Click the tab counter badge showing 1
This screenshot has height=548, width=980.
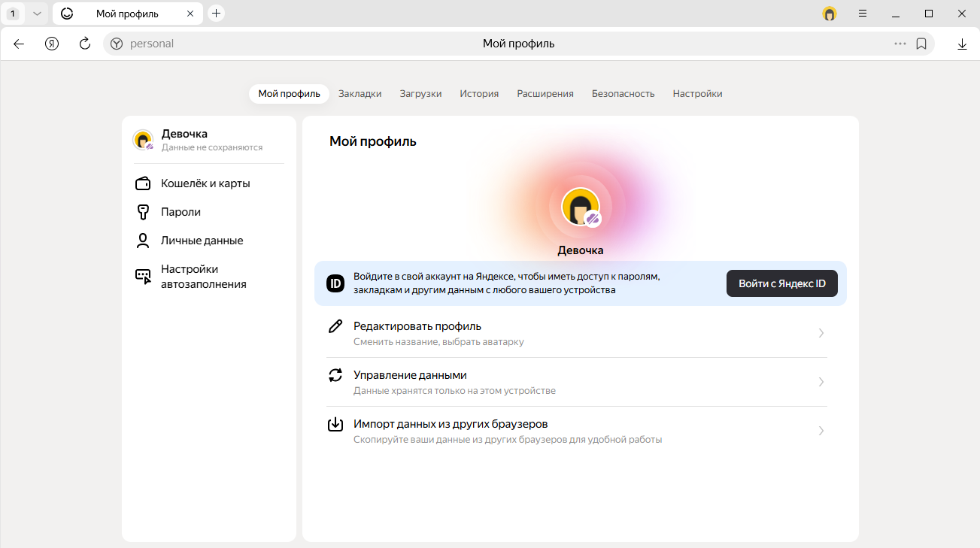tap(13, 14)
